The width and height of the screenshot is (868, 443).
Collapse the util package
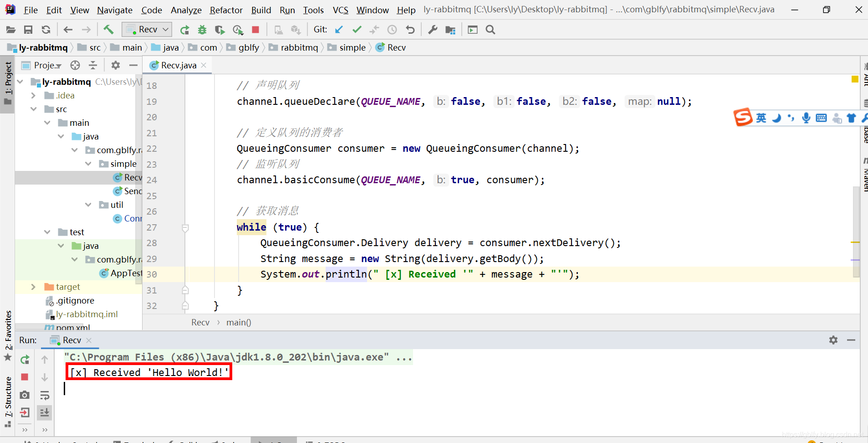pyautogui.click(x=88, y=205)
